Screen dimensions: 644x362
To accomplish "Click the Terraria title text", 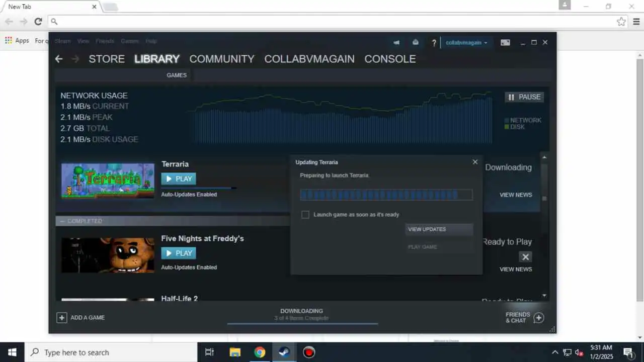I will [x=175, y=164].
